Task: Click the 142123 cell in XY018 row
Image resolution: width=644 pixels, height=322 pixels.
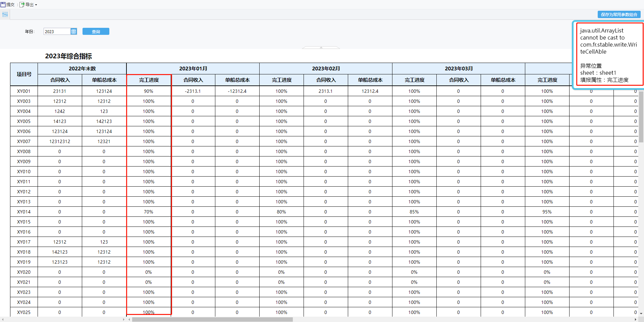Action: [x=60, y=252]
